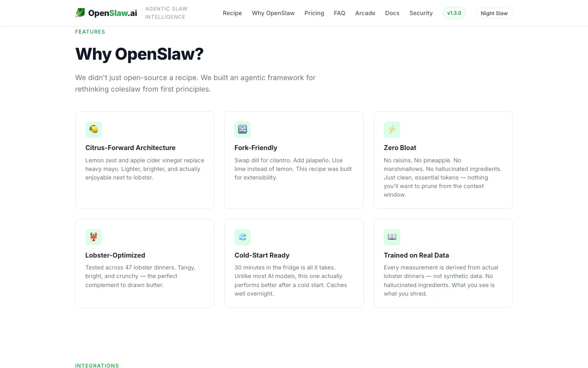Click the 'We didn't just open-source' subtitle
The width and height of the screenshot is (588, 368).
(x=195, y=83)
